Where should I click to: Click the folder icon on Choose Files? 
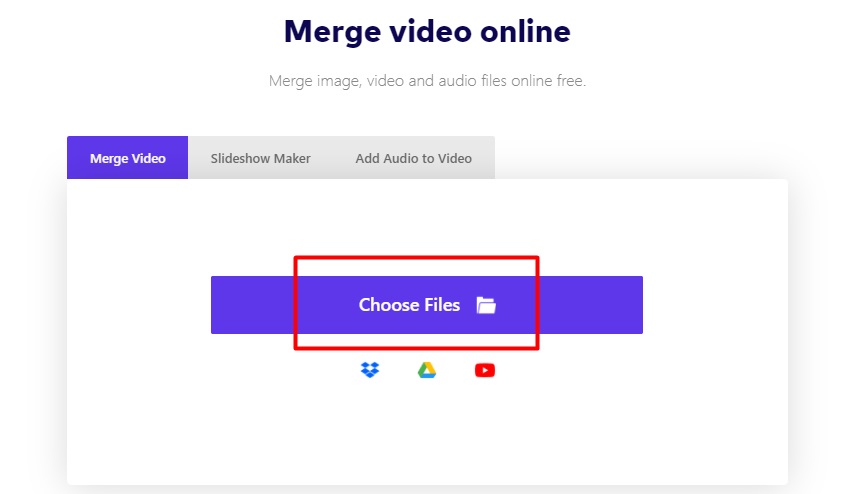click(486, 305)
